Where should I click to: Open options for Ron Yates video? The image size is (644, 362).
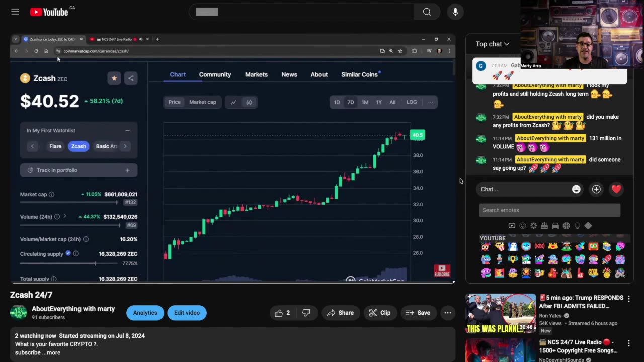tap(628, 299)
